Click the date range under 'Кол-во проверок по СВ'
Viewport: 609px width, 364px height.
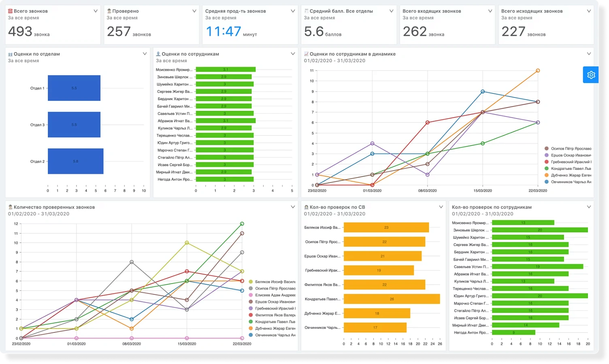pyautogui.click(x=334, y=214)
